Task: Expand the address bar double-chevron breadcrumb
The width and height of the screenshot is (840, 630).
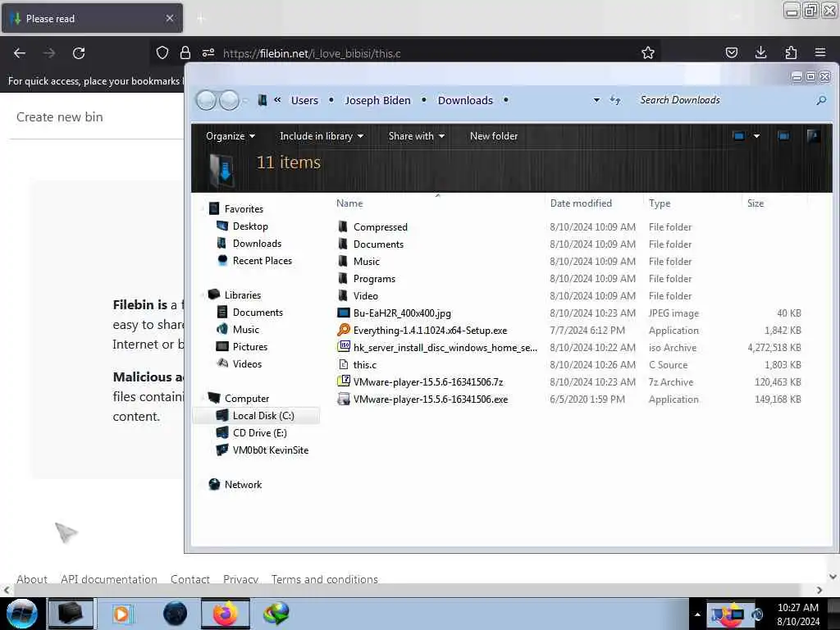Action: click(x=277, y=99)
